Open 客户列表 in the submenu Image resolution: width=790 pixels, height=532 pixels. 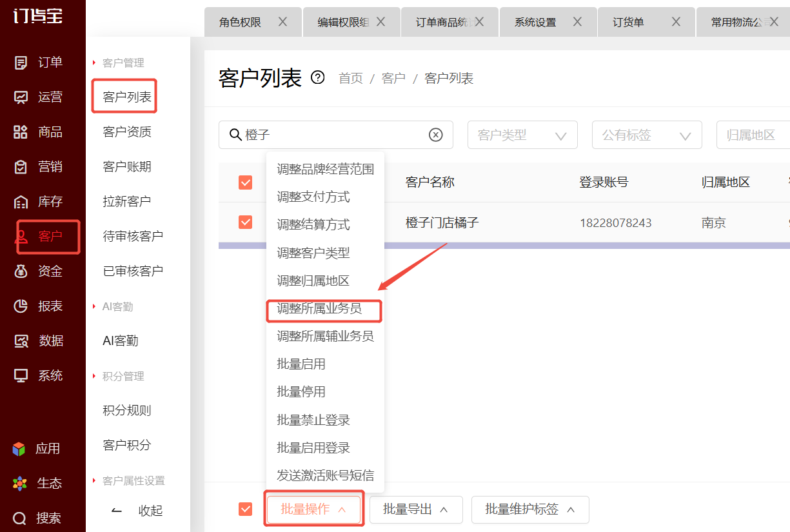pyautogui.click(x=127, y=97)
